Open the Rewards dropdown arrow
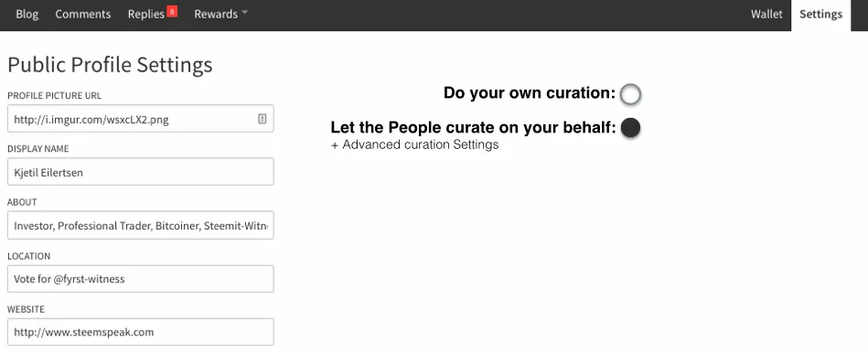This screenshot has height=352, width=868. [x=244, y=14]
